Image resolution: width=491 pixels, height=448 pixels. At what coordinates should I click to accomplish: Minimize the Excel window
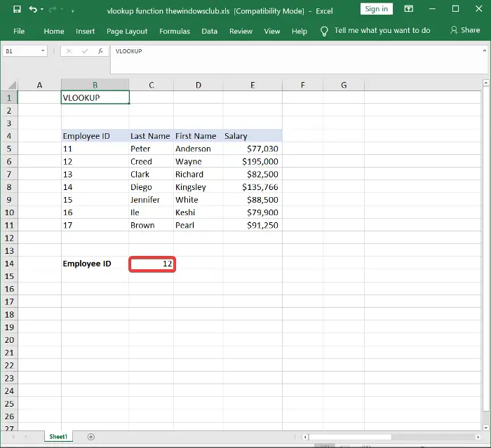tap(433, 9)
